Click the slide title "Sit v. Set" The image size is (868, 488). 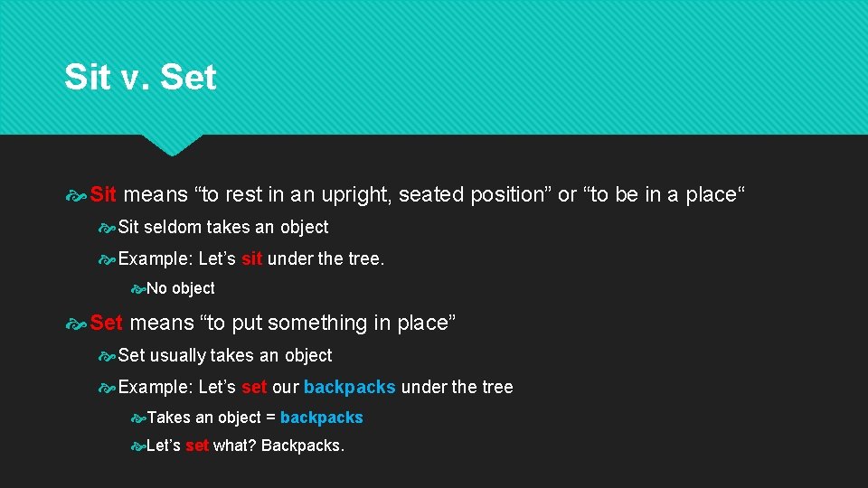[140, 77]
